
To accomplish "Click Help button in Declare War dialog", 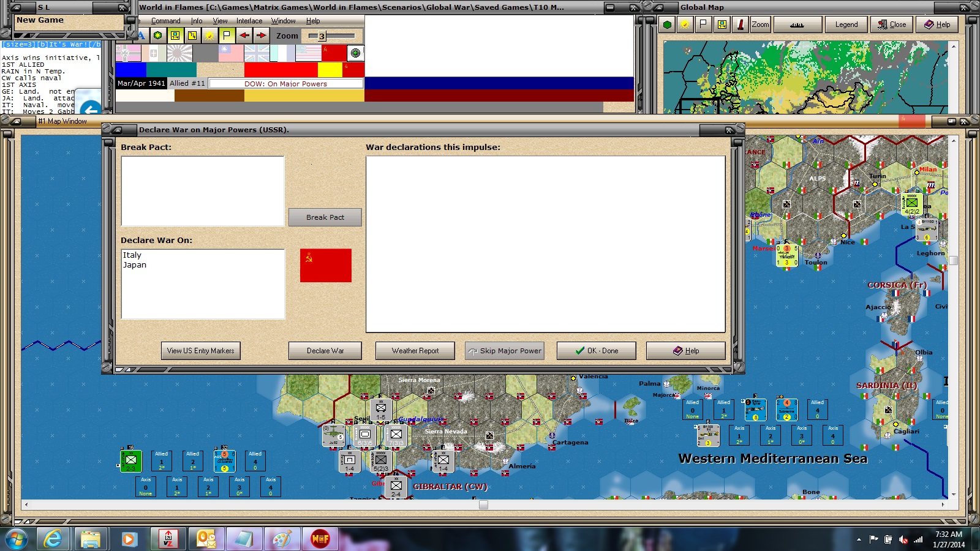I will coord(686,351).
